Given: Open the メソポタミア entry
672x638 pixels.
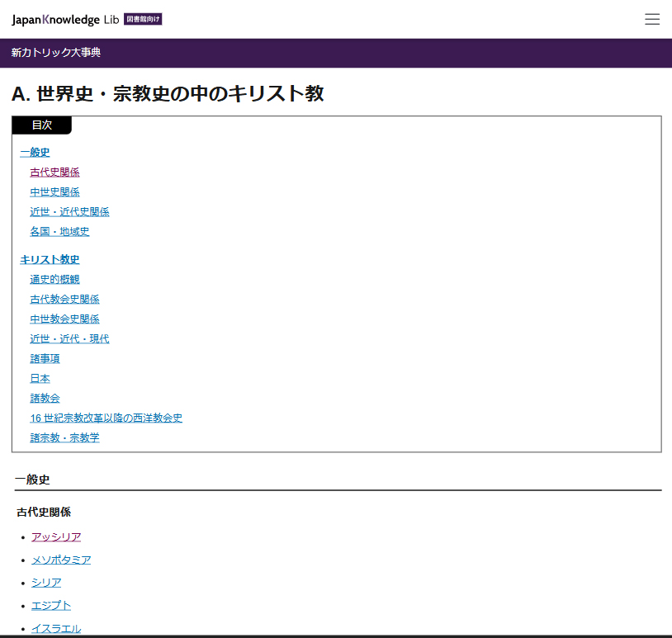Looking at the screenshot, I should coord(61,560).
